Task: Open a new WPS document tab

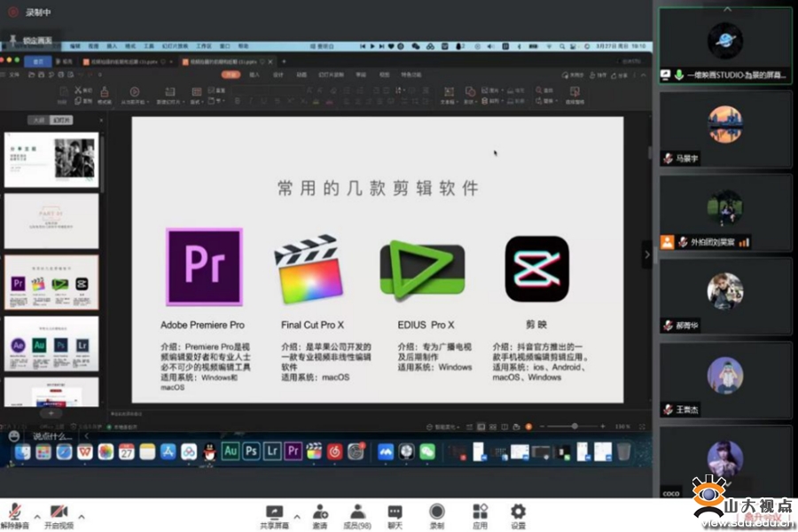Action: point(284,61)
